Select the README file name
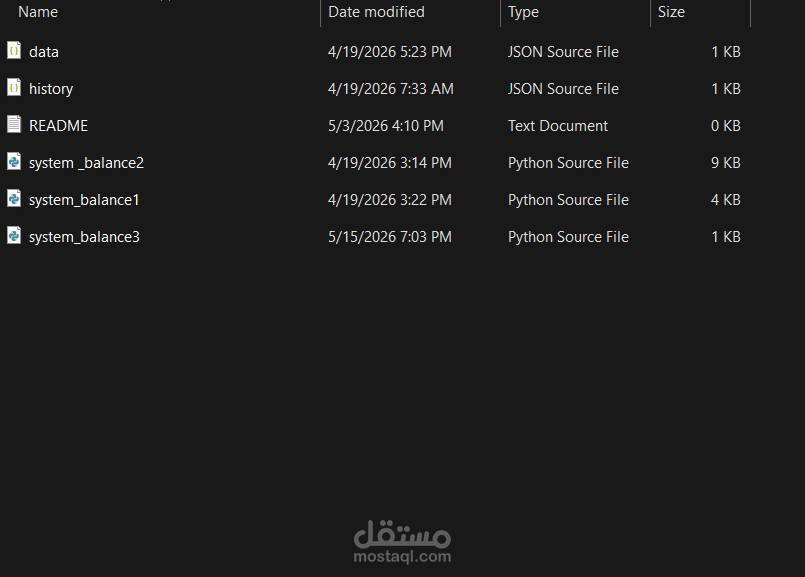Image resolution: width=805 pixels, height=577 pixels. [x=59, y=126]
